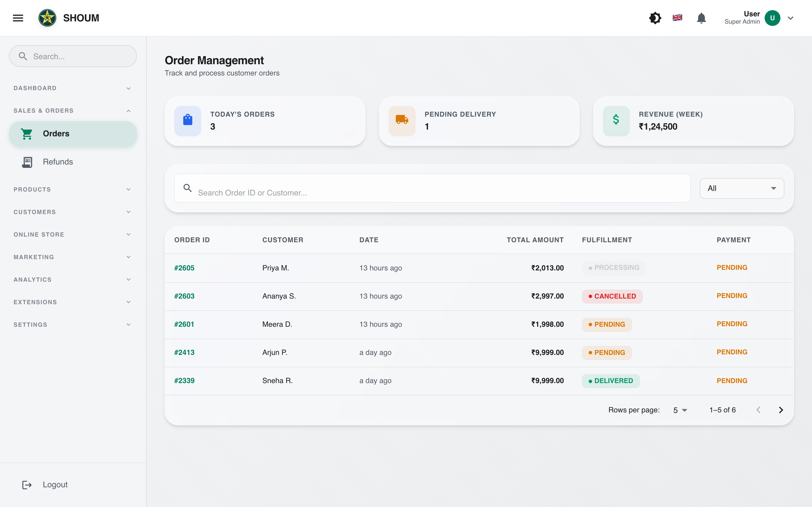Go to next page of orders
Image resolution: width=812 pixels, height=507 pixels.
[781, 410]
